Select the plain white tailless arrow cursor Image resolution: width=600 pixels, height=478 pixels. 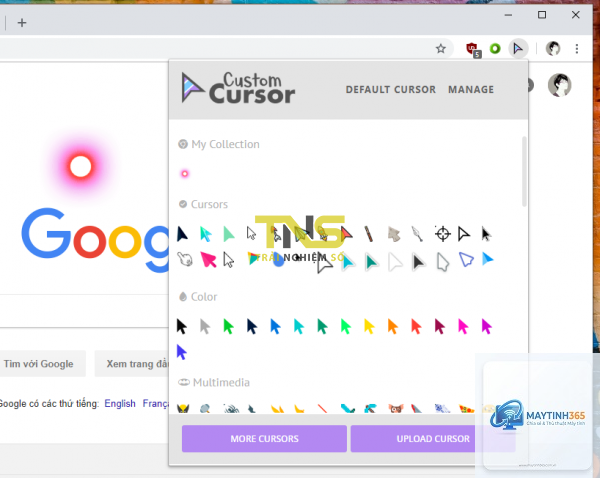[x=395, y=262]
